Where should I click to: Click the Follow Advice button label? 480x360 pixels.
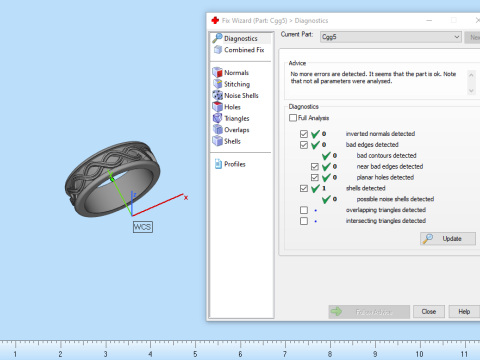[x=374, y=312]
